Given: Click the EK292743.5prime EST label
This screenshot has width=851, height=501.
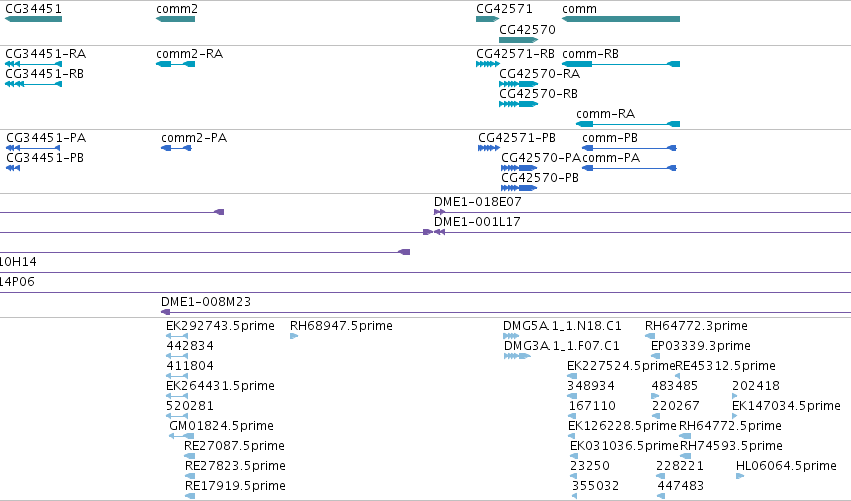Looking at the screenshot, I should tap(220, 326).
